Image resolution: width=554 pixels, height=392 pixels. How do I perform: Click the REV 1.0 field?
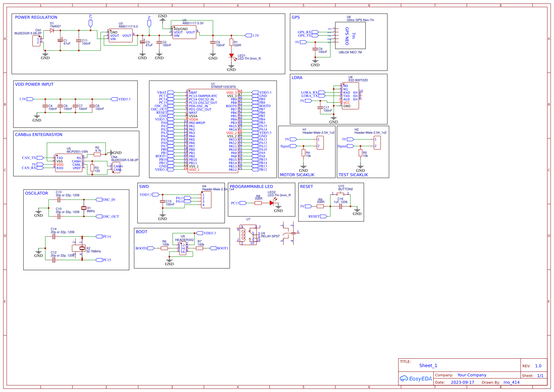(538, 366)
